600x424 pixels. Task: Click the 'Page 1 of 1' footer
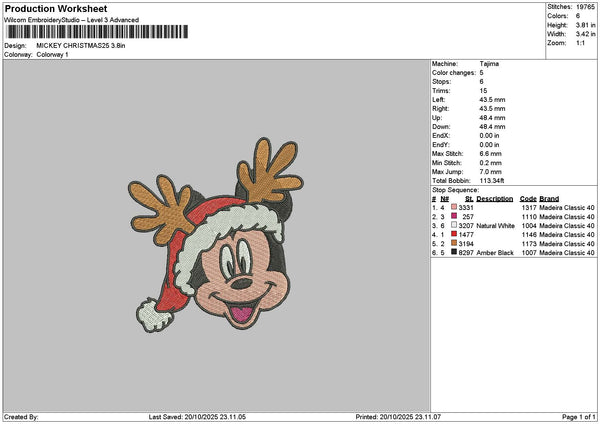pos(579,417)
